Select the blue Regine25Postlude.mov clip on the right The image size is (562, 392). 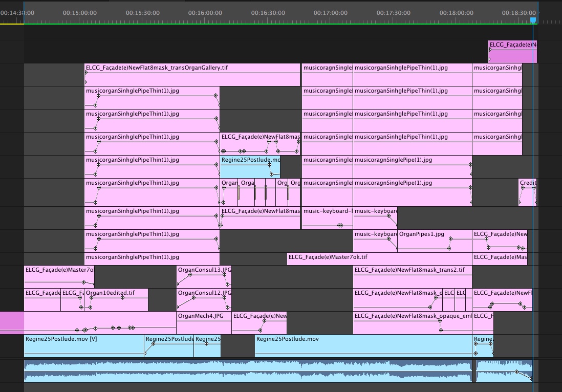[358, 344]
